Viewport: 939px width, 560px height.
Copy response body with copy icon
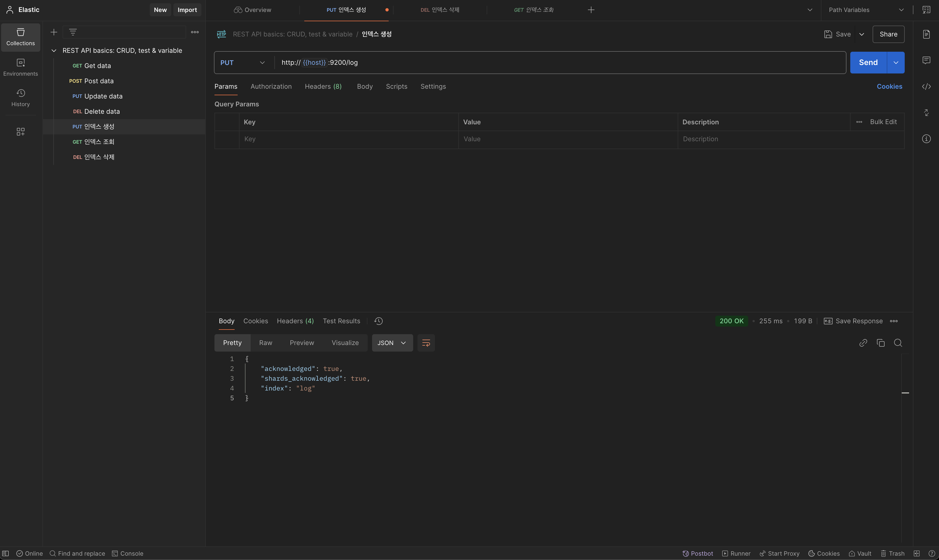pos(880,343)
